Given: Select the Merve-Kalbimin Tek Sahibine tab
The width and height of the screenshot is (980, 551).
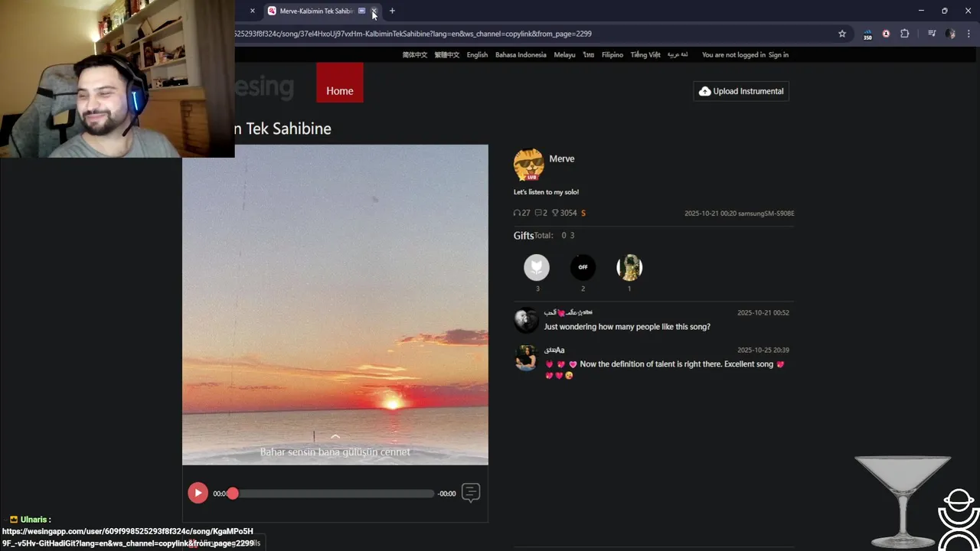Looking at the screenshot, I should point(322,11).
